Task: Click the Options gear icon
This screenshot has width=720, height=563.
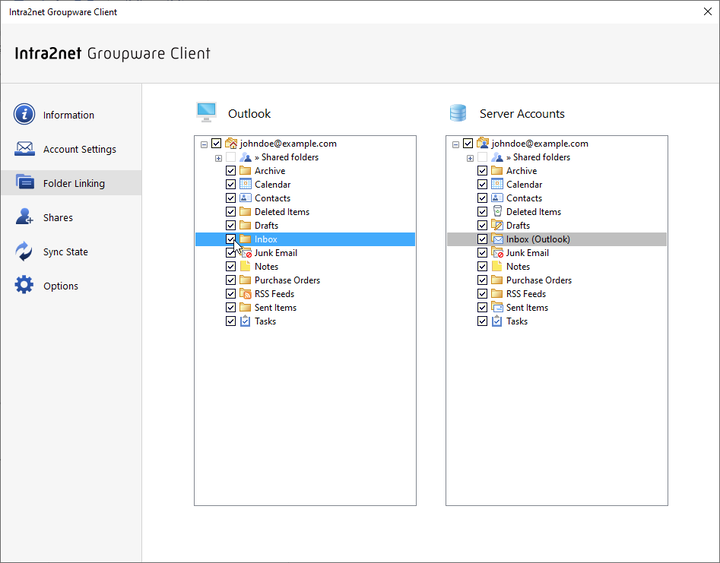Action: (x=24, y=285)
